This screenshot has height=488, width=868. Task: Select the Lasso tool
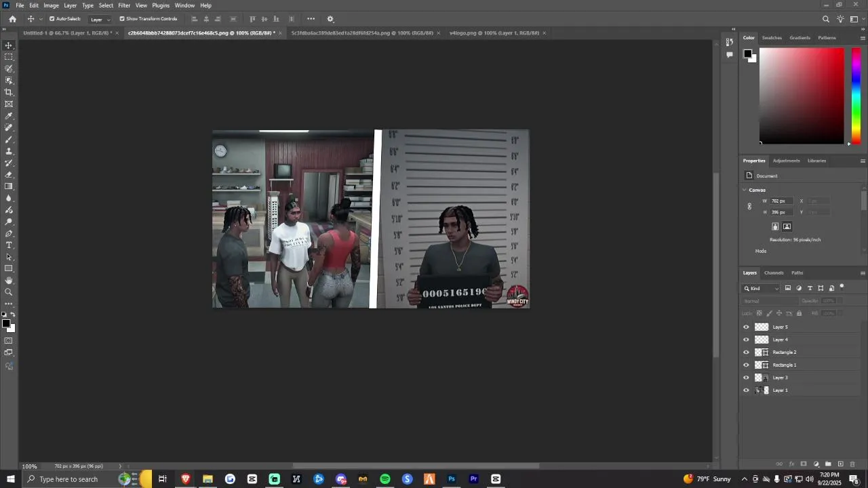pos(9,68)
